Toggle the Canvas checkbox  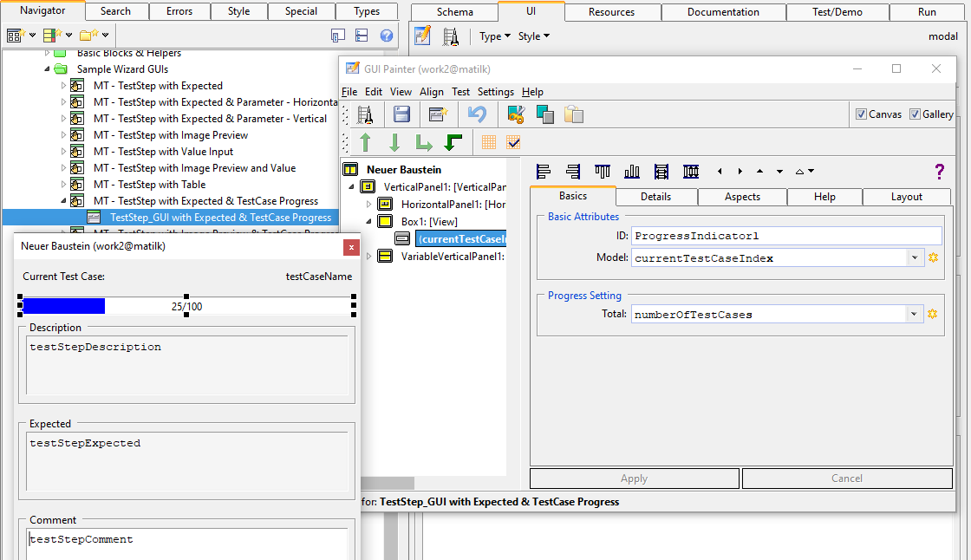pyautogui.click(x=861, y=114)
